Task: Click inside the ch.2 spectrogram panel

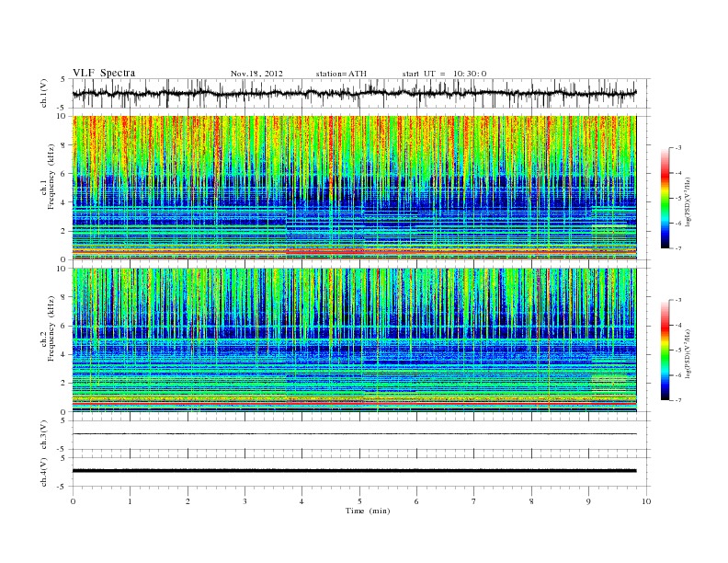Action: tap(354, 339)
